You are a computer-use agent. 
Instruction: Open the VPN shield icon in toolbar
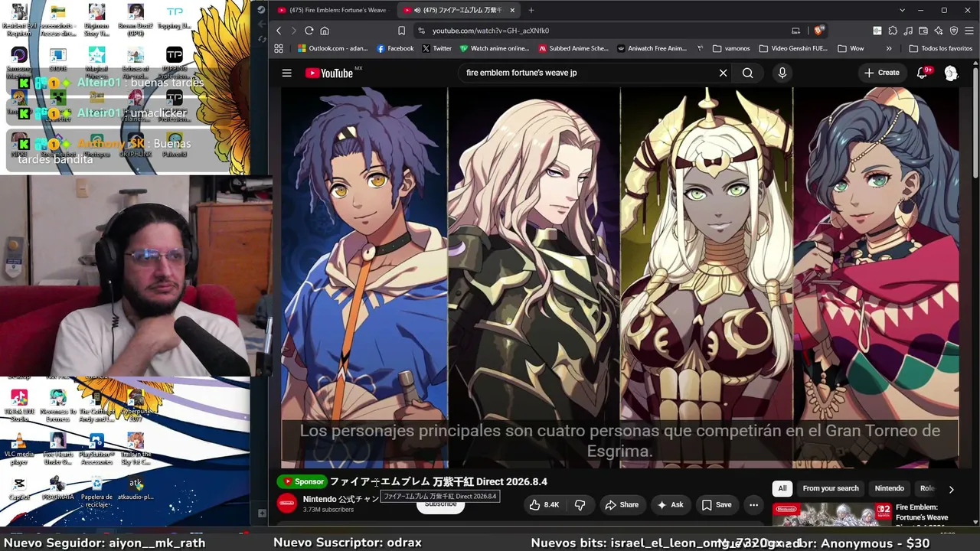pyautogui.click(x=954, y=31)
